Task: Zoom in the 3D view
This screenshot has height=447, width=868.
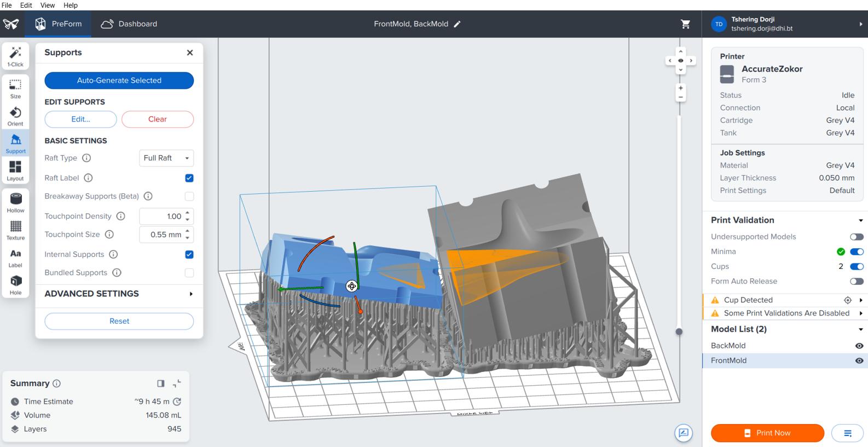Action: point(681,88)
